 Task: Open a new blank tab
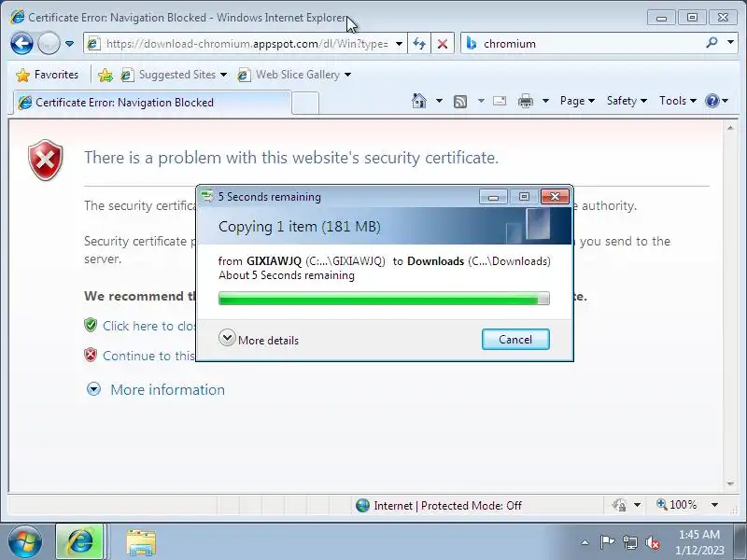tap(305, 104)
